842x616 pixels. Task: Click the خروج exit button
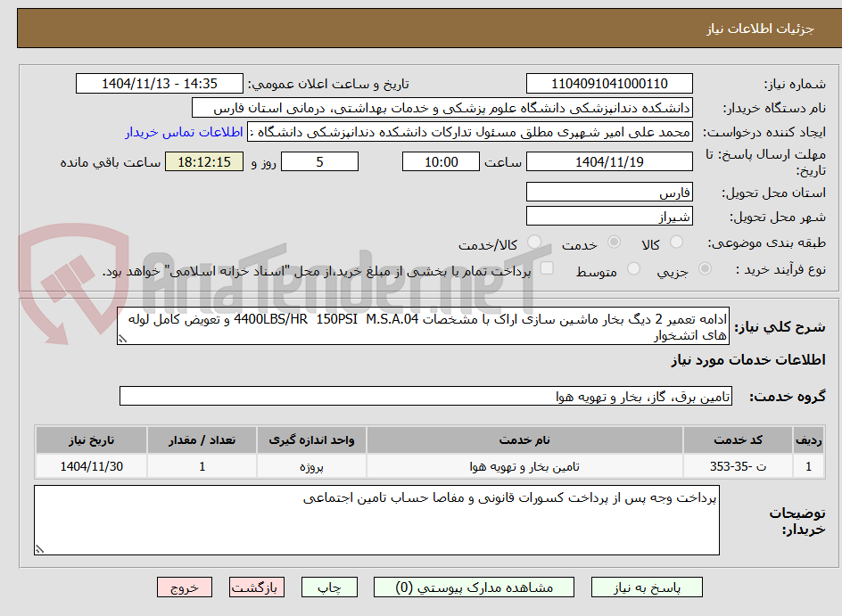(185, 587)
